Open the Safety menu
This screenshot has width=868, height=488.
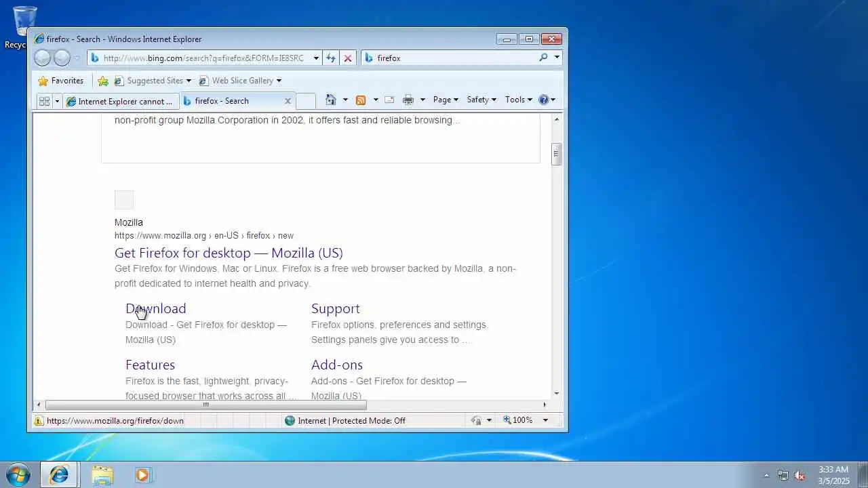point(481,100)
